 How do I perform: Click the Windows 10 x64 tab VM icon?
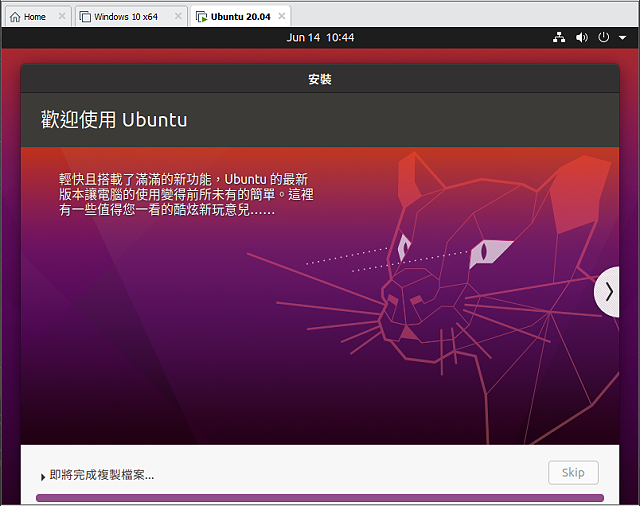tap(85, 17)
